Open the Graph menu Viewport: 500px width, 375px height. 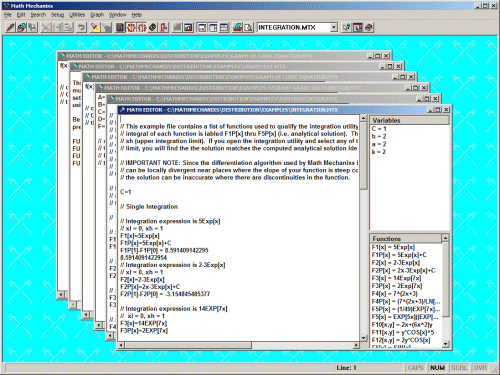pos(97,15)
